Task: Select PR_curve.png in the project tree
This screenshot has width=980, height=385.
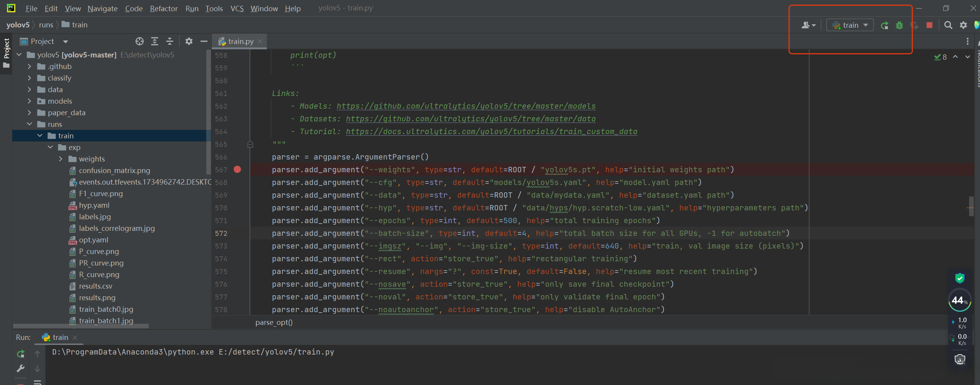Action: coord(101,263)
